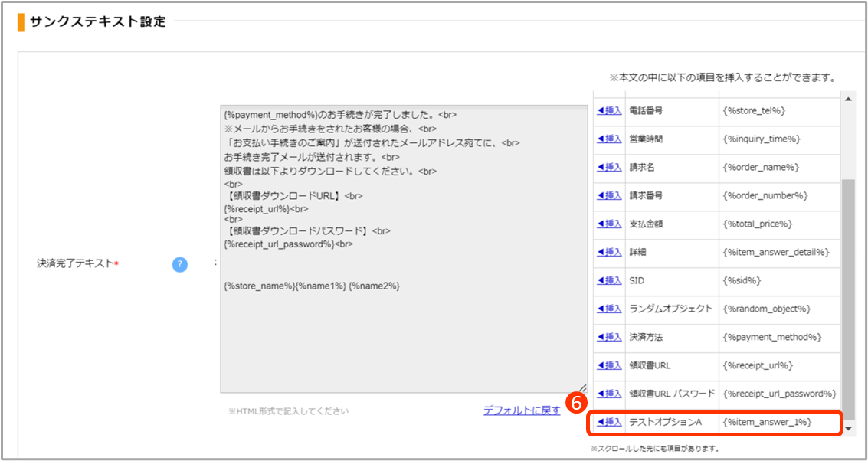Insert the 請求名 order name variable
This screenshot has height=461, width=868.
click(609, 168)
